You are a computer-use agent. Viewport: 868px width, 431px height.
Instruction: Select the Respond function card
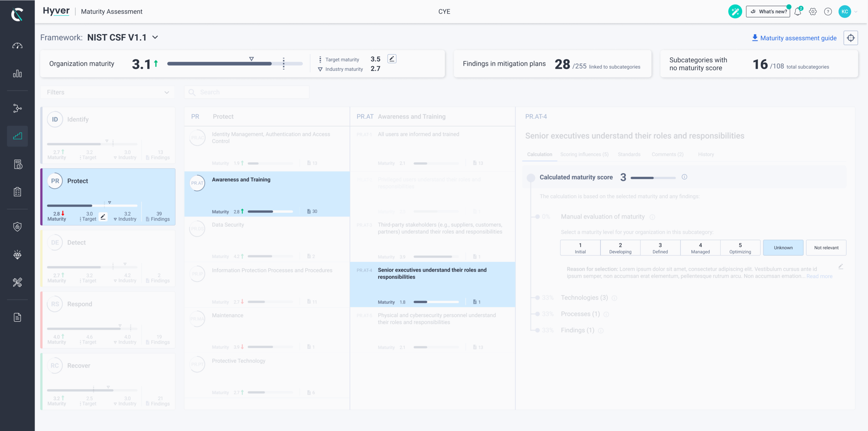tap(108, 320)
